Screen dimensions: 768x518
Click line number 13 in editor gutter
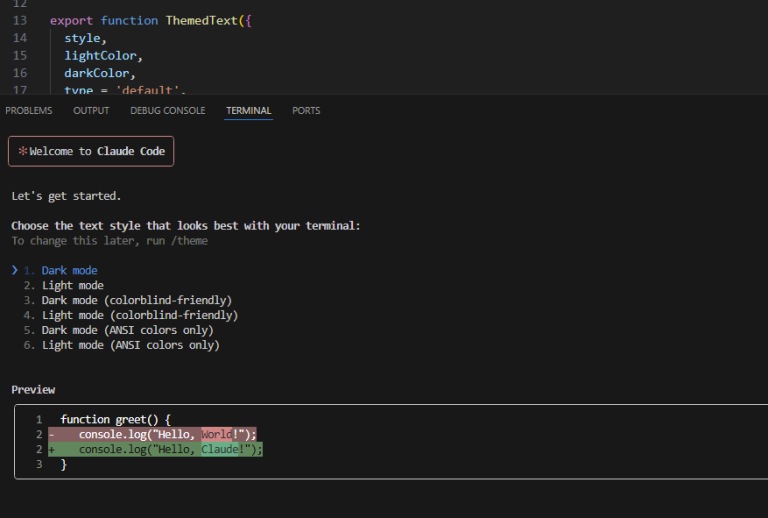point(20,20)
